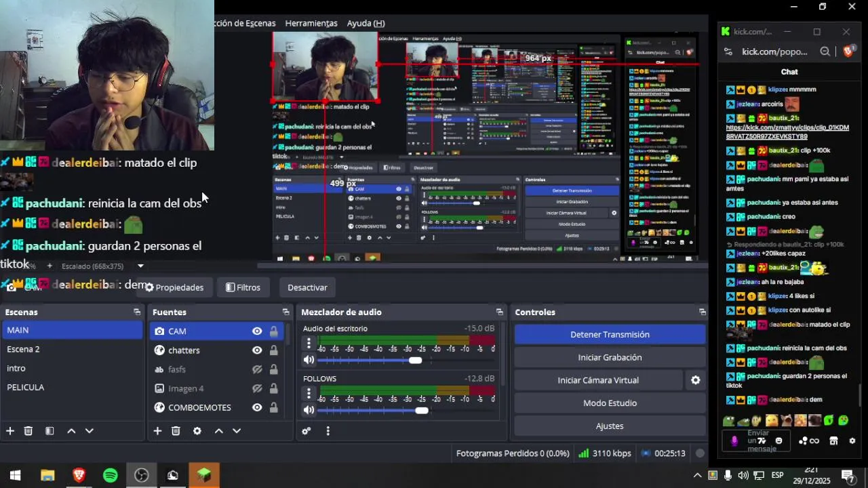
Task: Open source properties gear in Fuentes toolbar
Action: click(x=197, y=431)
